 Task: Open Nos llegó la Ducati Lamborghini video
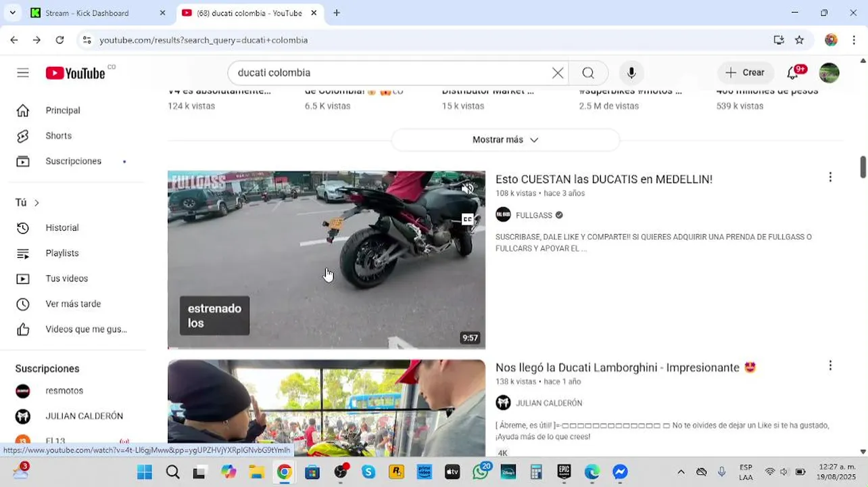click(625, 368)
